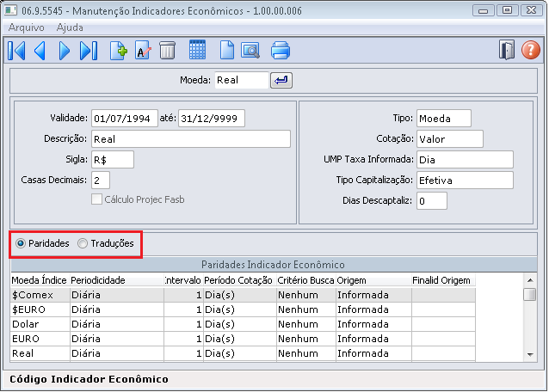
Task: Jump to the last record
Action: pyautogui.click(x=89, y=51)
